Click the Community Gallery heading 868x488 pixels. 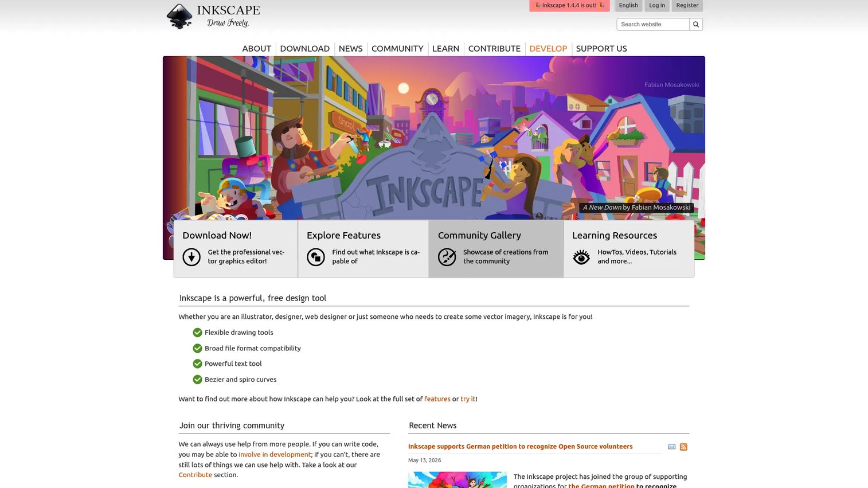(x=479, y=235)
